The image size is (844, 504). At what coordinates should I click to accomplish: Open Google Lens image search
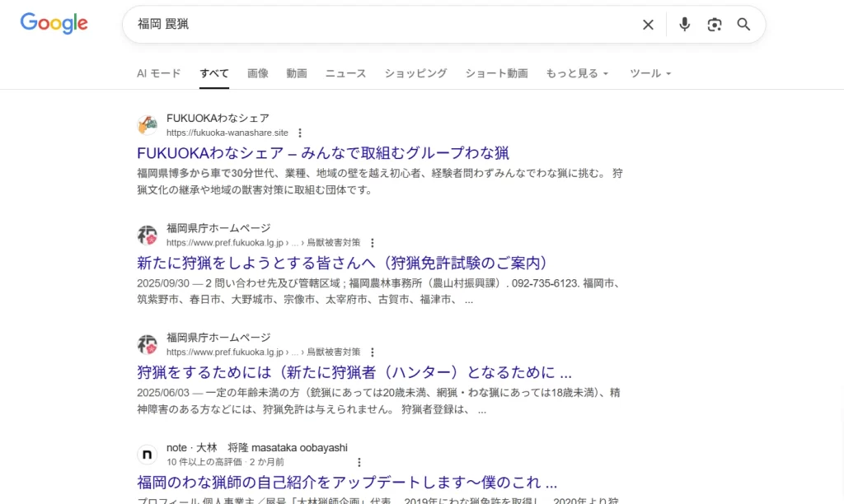714,25
